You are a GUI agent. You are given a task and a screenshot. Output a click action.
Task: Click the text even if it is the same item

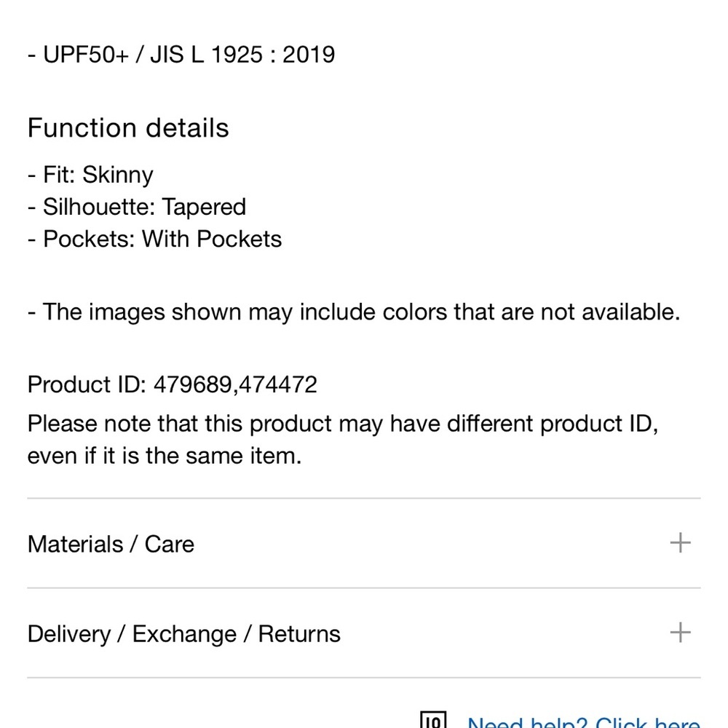(164, 456)
